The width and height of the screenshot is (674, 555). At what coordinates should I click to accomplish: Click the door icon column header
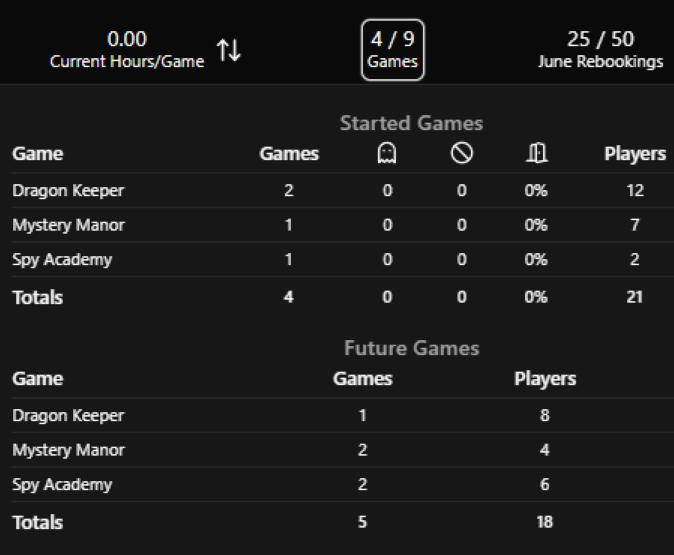pos(536,153)
